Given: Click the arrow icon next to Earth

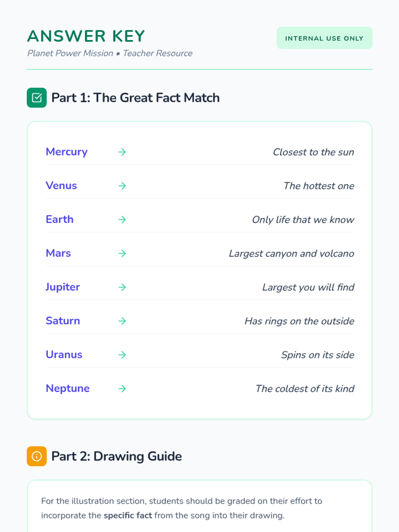Looking at the screenshot, I should coord(122,219).
